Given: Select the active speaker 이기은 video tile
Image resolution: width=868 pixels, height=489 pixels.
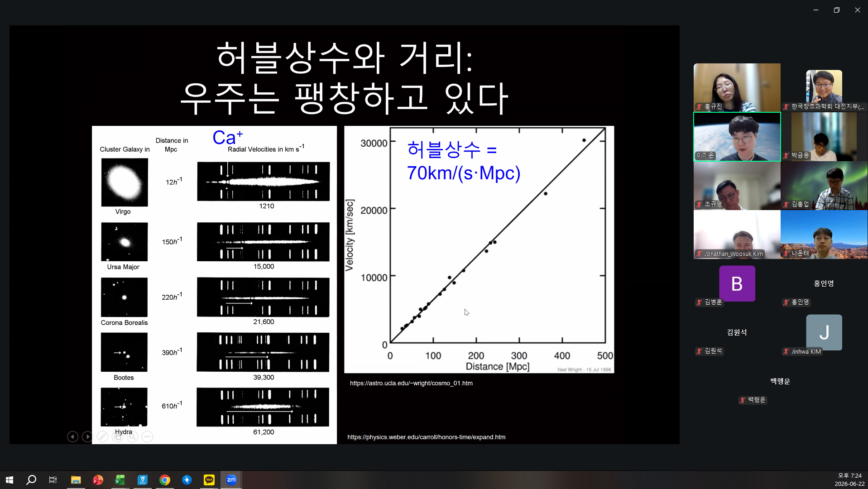Looking at the screenshot, I should tap(737, 137).
